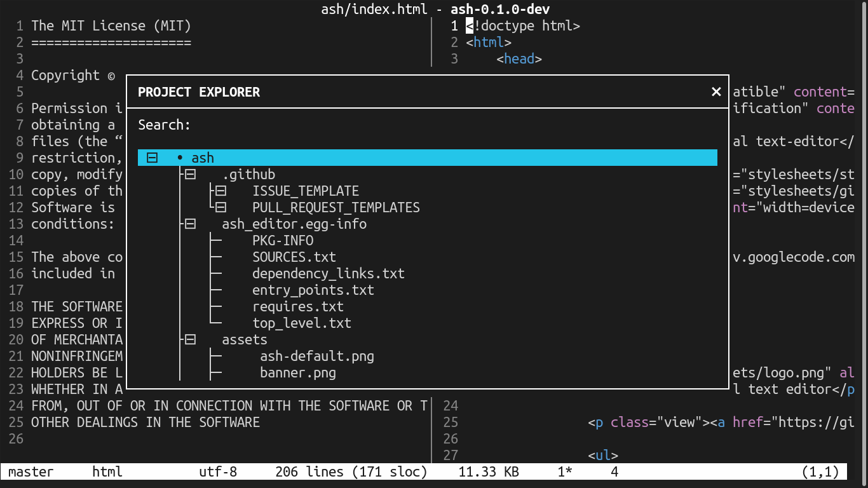Open PKG-INFO from the tree
The height and width of the screenshot is (488, 868).
(283, 240)
